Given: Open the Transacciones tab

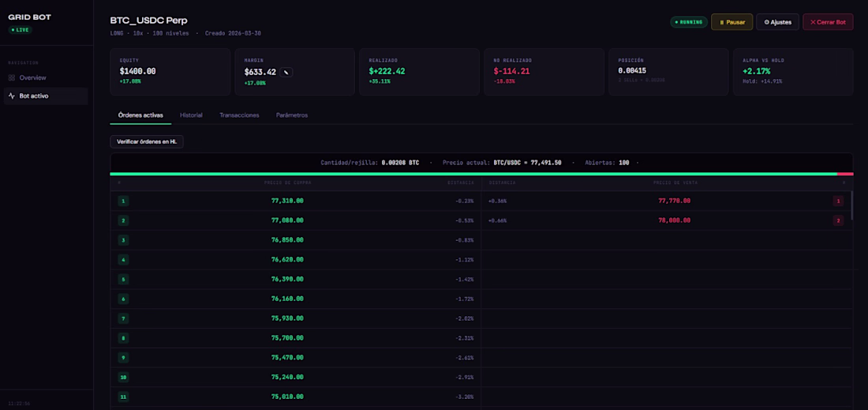Looking at the screenshot, I should point(239,115).
